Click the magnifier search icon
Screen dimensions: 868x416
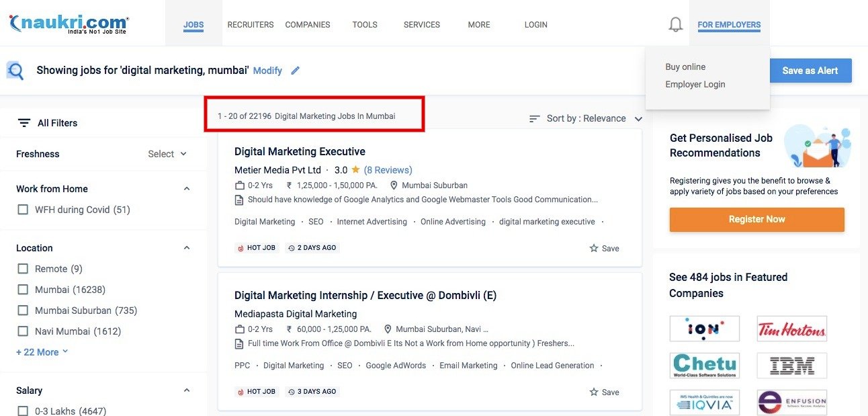tap(15, 71)
